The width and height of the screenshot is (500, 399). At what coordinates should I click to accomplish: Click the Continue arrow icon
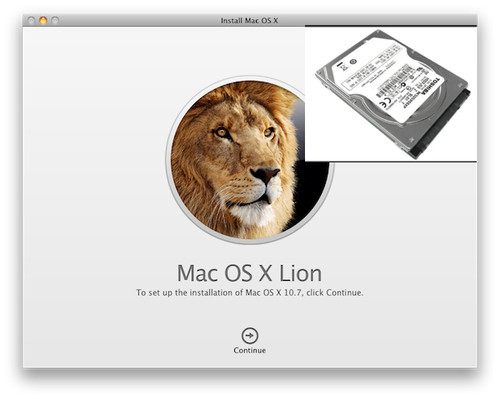click(250, 336)
